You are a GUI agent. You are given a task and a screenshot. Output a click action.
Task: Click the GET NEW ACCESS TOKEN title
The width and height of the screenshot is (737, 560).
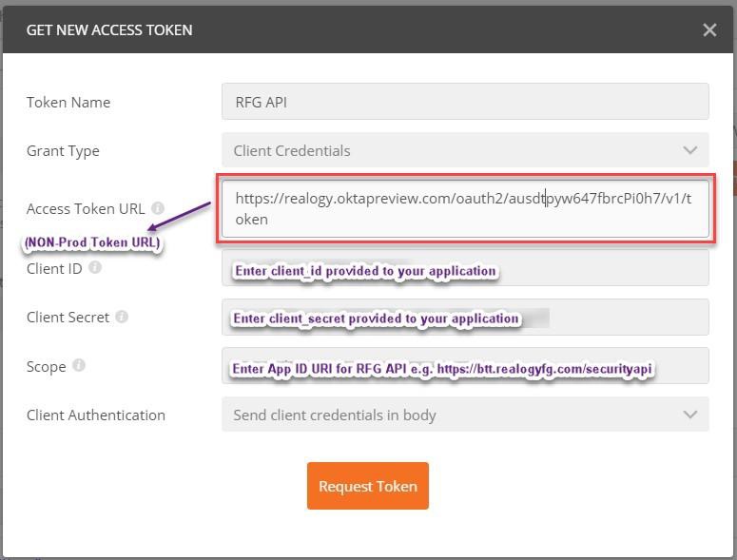point(109,29)
